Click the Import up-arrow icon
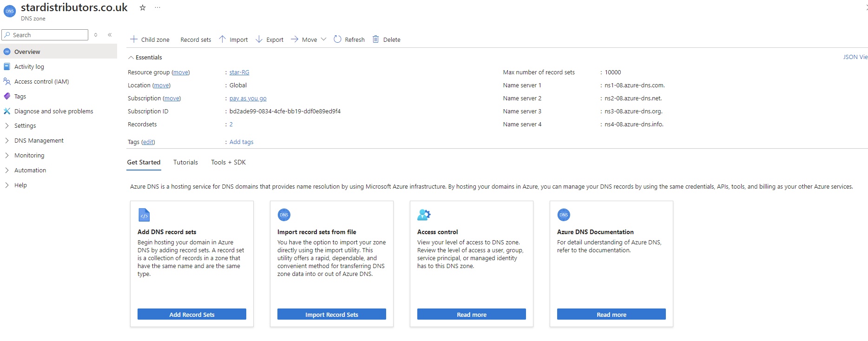 point(222,39)
